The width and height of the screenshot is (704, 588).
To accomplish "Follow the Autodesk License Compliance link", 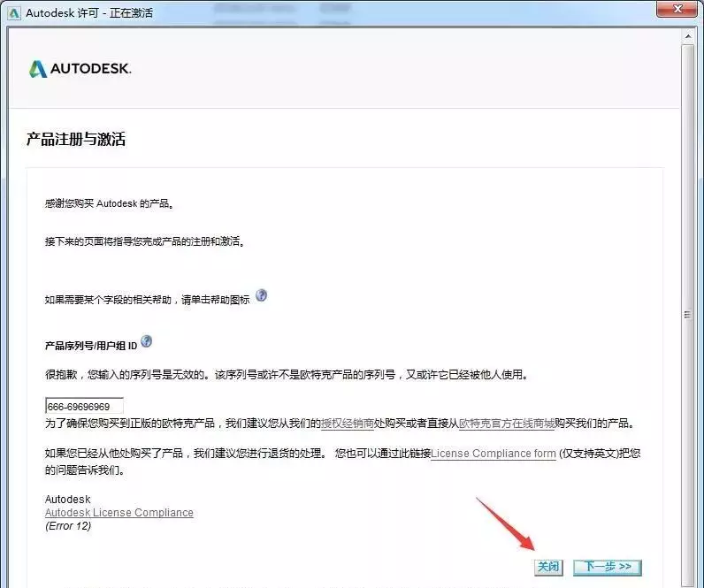I will tap(119, 513).
